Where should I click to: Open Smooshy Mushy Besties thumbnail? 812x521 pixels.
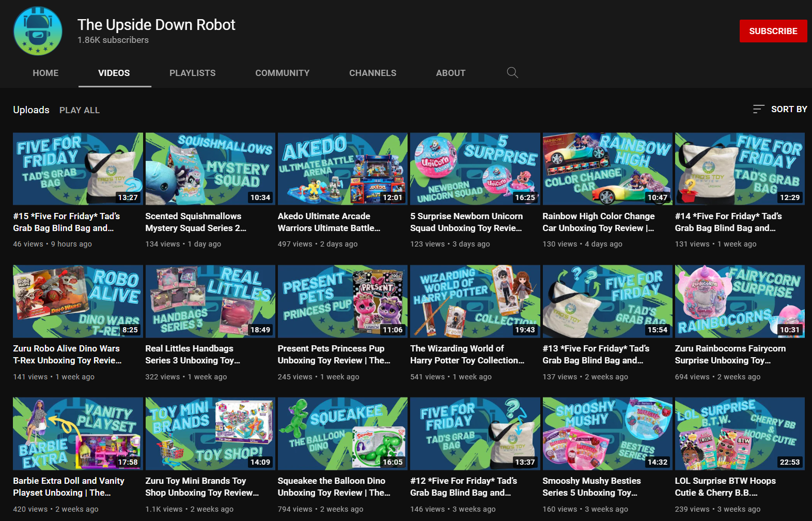point(607,434)
